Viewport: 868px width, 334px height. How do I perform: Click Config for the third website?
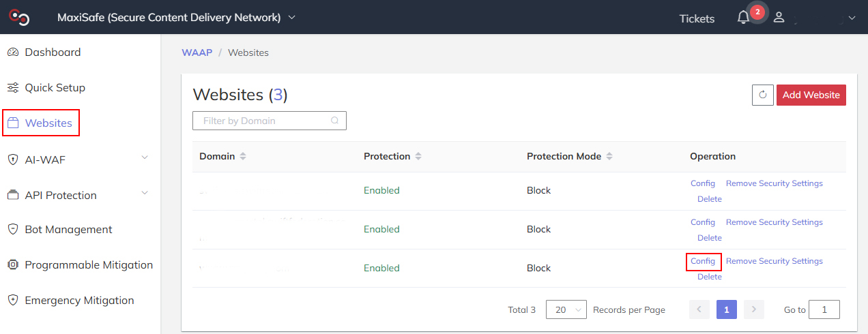(x=703, y=261)
